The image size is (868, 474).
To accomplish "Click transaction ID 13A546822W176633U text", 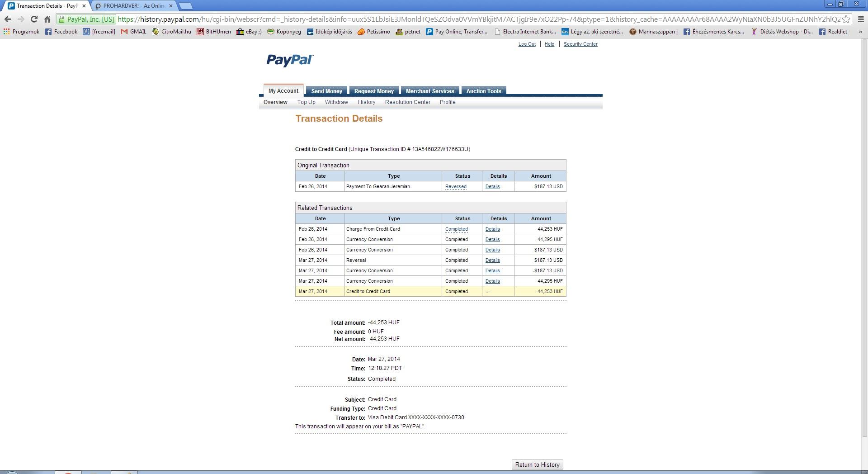I will [441, 149].
